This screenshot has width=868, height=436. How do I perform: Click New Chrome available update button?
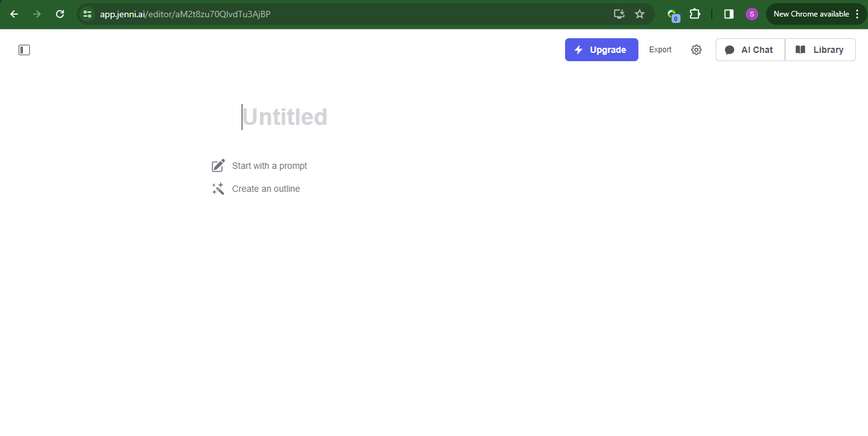point(810,14)
